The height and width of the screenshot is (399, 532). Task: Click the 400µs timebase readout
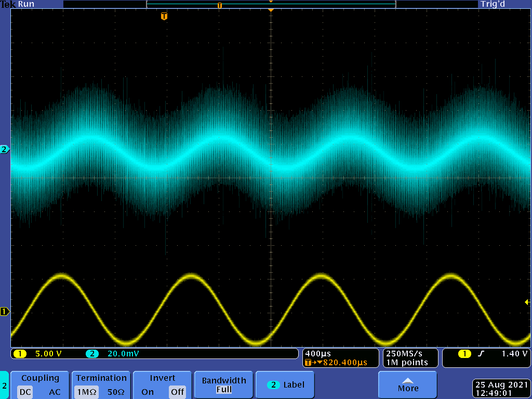point(318,353)
